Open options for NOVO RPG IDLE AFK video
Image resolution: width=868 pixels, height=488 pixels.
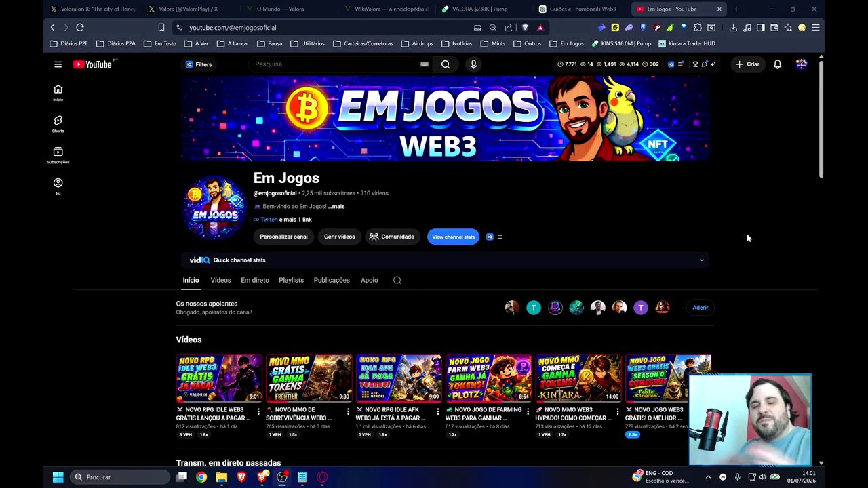tap(437, 411)
